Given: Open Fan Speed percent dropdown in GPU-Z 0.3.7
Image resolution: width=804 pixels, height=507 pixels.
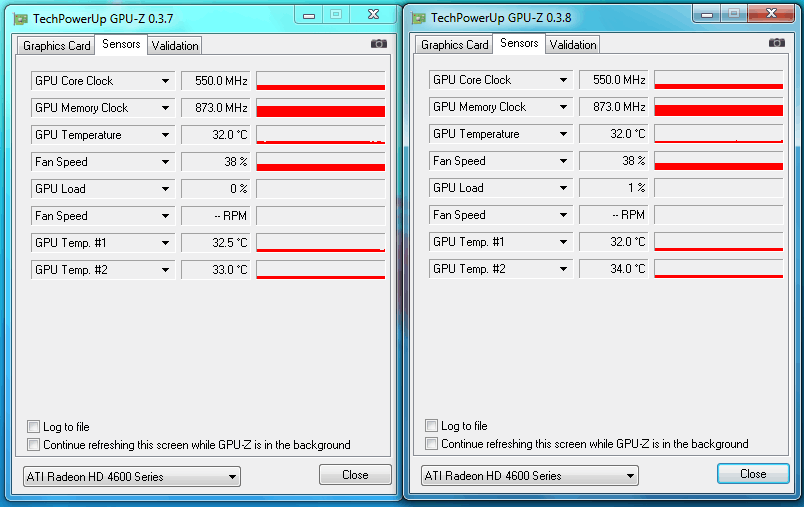Looking at the screenshot, I should click(x=103, y=162).
